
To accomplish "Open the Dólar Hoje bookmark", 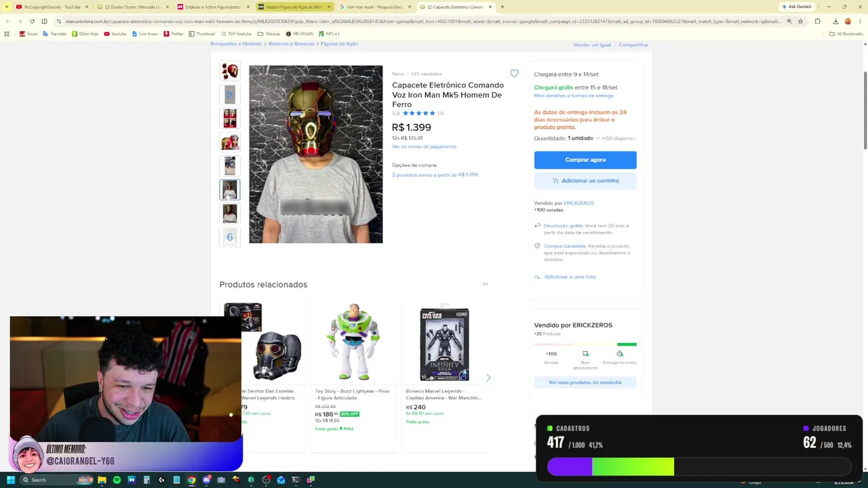I will tap(85, 33).
